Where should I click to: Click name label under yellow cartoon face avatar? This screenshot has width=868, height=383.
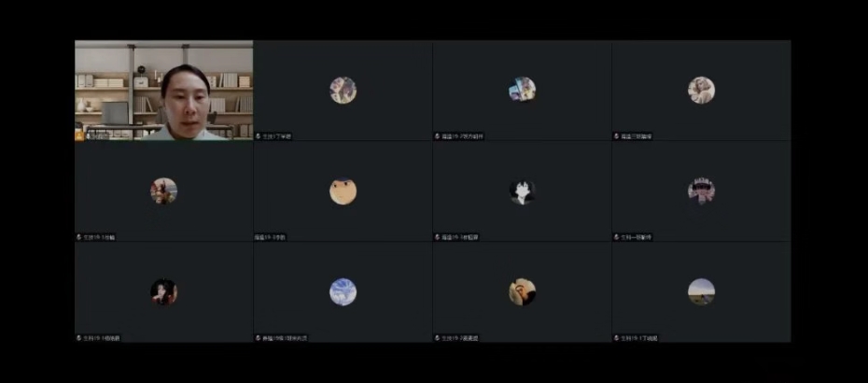[272, 237]
